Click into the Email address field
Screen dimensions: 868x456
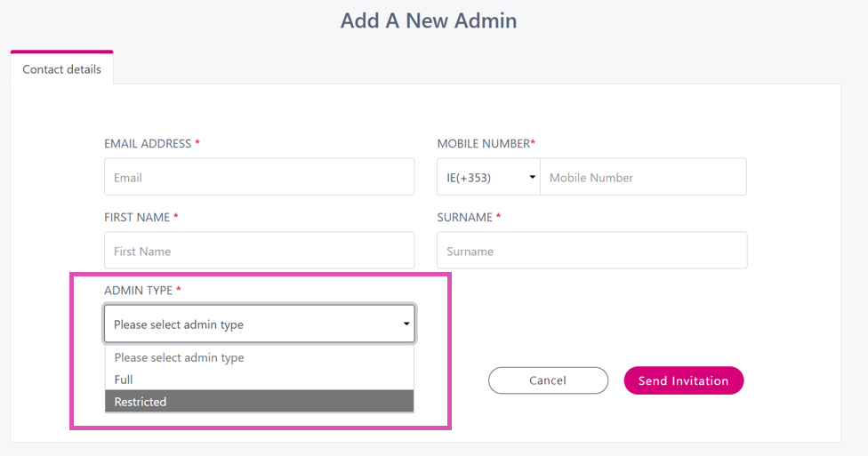pyautogui.click(x=259, y=178)
